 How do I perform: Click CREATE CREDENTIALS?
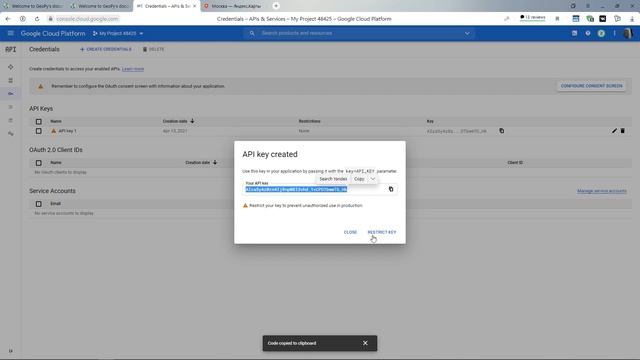pos(106,49)
